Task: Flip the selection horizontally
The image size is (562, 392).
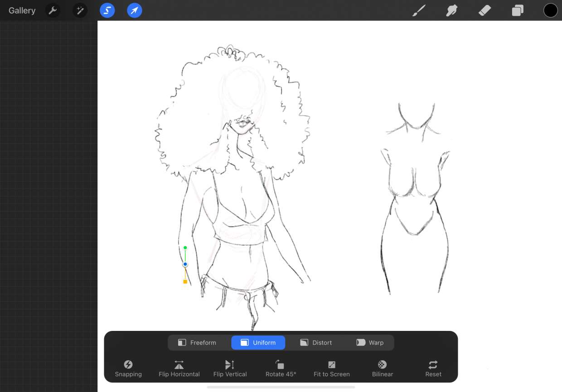Action: pyautogui.click(x=179, y=368)
